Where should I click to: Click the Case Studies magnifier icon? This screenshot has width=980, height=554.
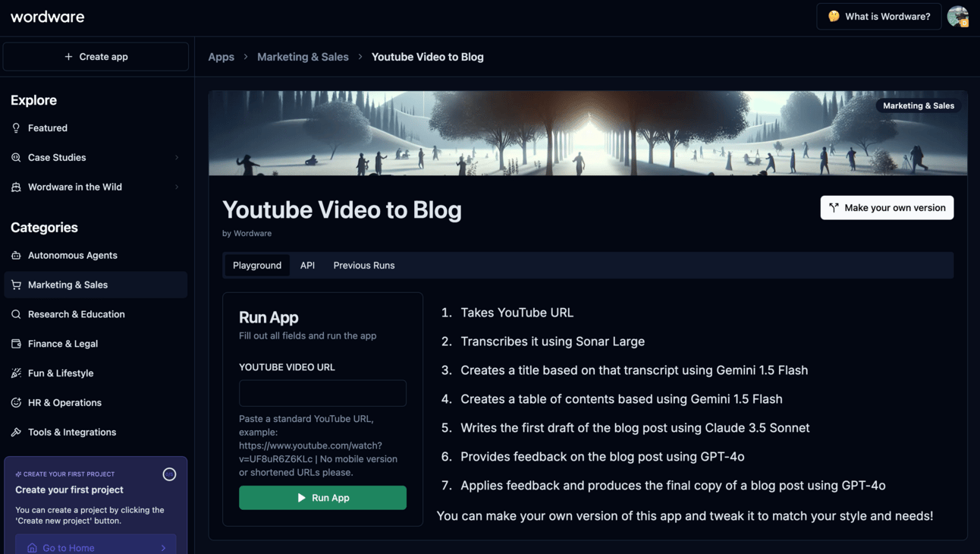point(16,158)
